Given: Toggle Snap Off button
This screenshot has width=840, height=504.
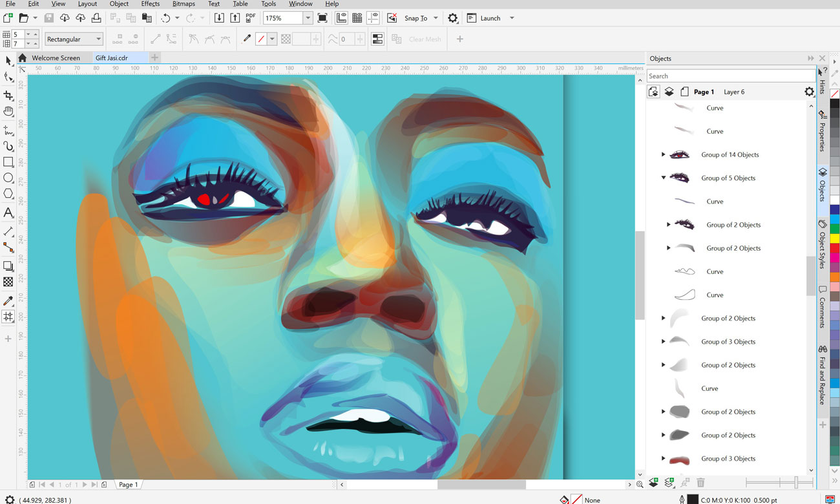Looking at the screenshot, I should tap(392, 18).
